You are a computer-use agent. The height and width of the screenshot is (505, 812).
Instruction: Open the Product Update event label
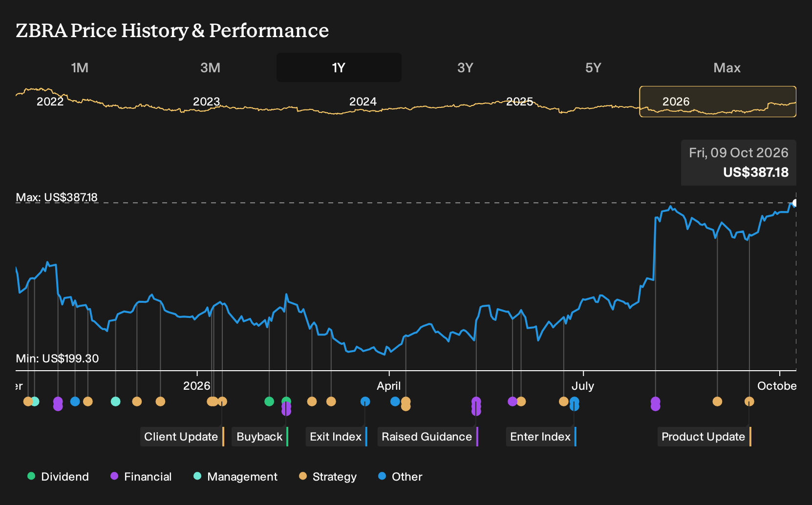tap(705, 437)
